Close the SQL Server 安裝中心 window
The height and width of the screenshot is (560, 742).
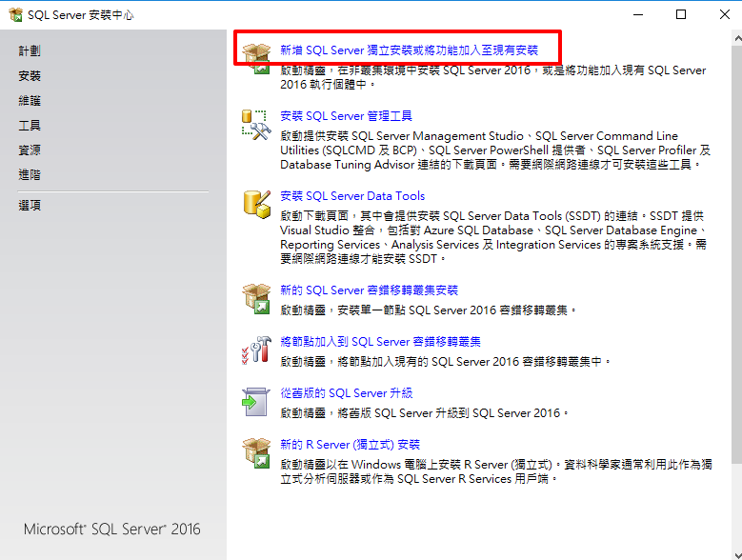724,14
